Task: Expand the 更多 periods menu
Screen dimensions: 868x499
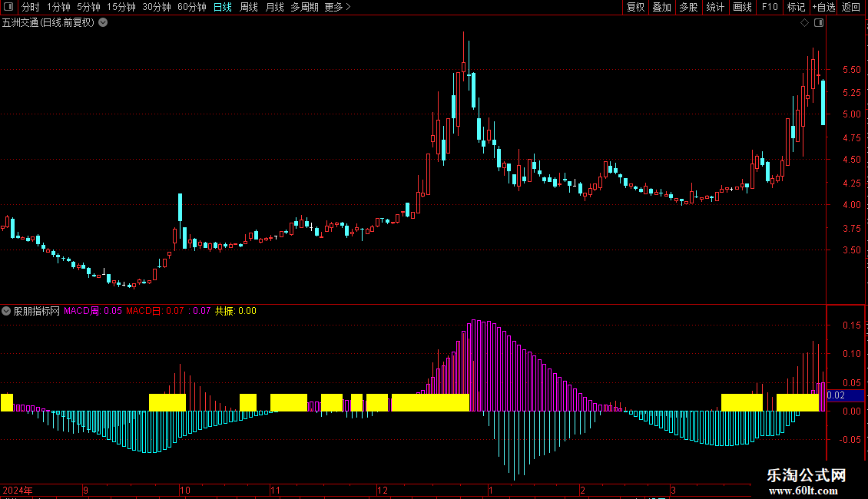Action: [x=338, y=7]
